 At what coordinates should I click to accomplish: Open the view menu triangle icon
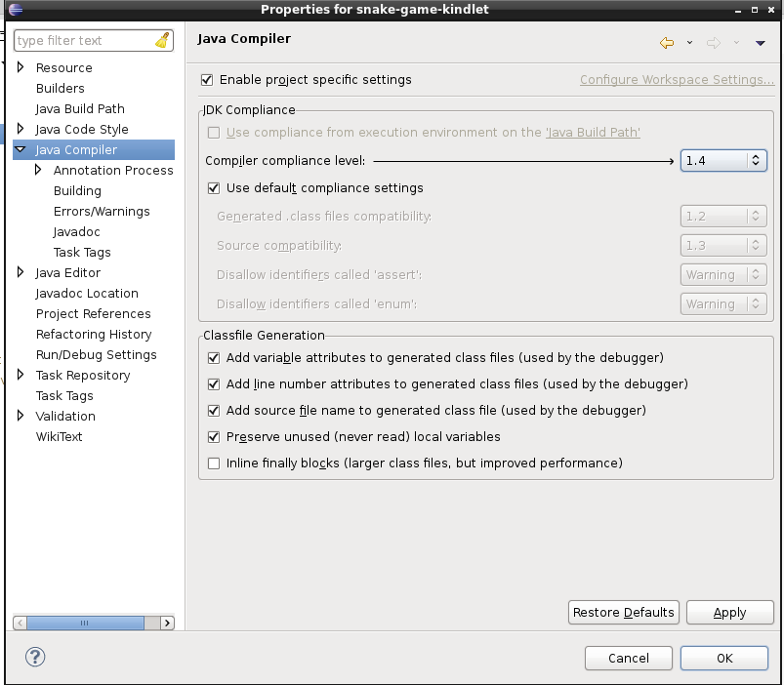click(760, 43)
